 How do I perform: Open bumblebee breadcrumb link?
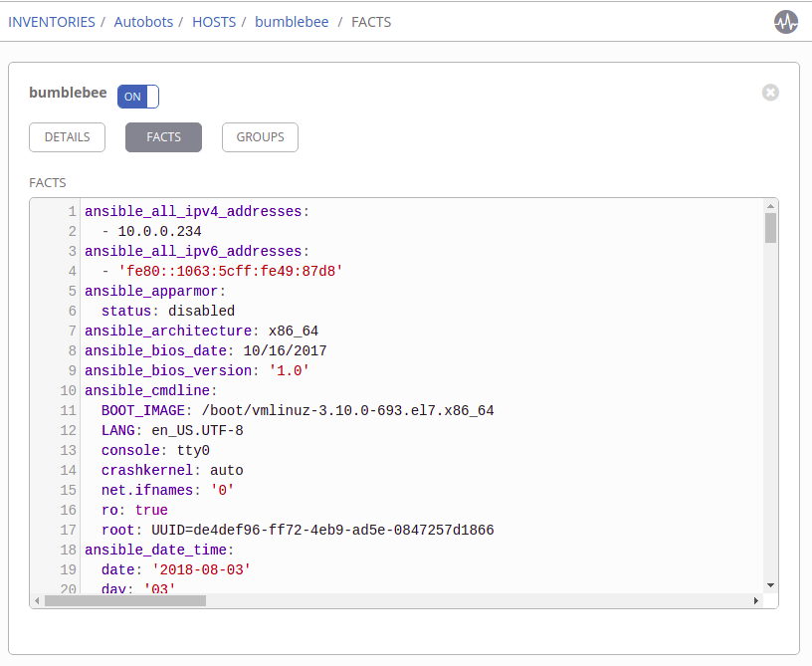[x=293, y=22]
